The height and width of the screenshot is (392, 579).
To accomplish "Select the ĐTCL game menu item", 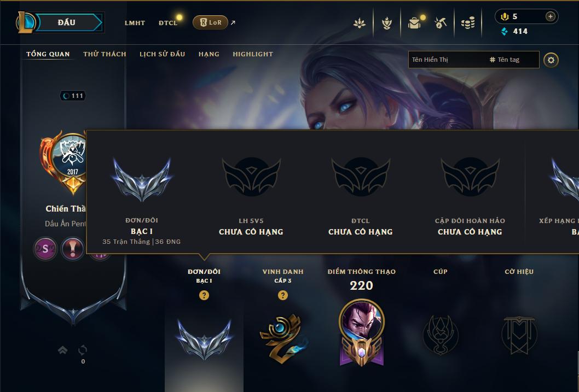I will 168,23.
